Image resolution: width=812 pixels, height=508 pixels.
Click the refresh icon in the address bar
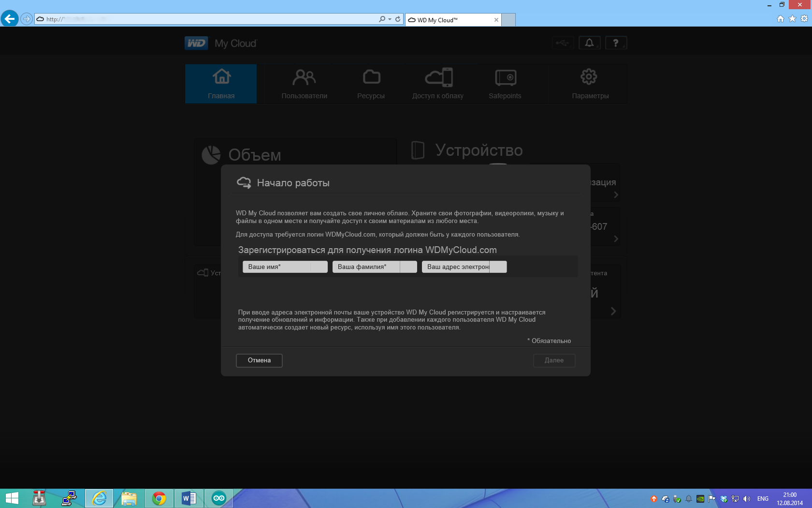398,19
